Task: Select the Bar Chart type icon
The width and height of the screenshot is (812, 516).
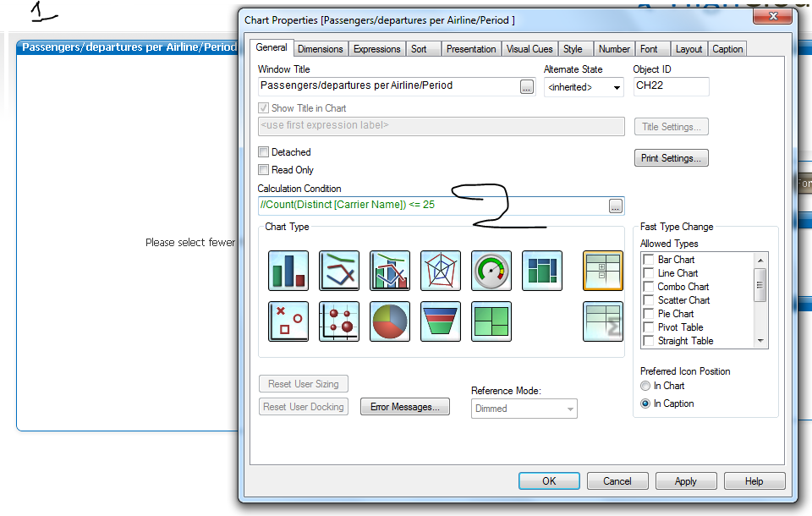Action: point(288,271)
